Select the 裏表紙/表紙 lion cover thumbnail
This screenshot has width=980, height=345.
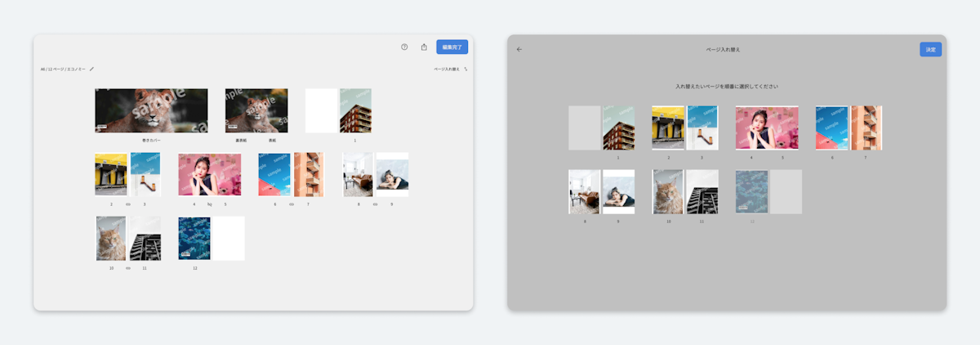click(256, 110)
